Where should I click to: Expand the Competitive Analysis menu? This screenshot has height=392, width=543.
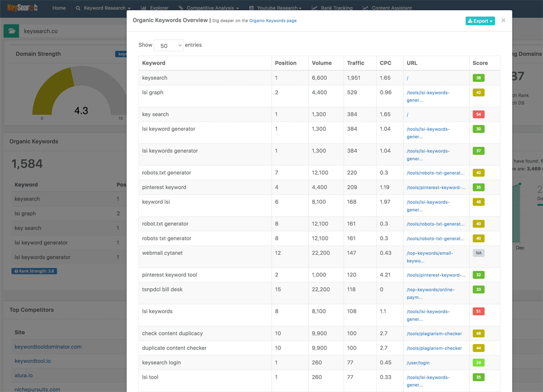(209, 8)
